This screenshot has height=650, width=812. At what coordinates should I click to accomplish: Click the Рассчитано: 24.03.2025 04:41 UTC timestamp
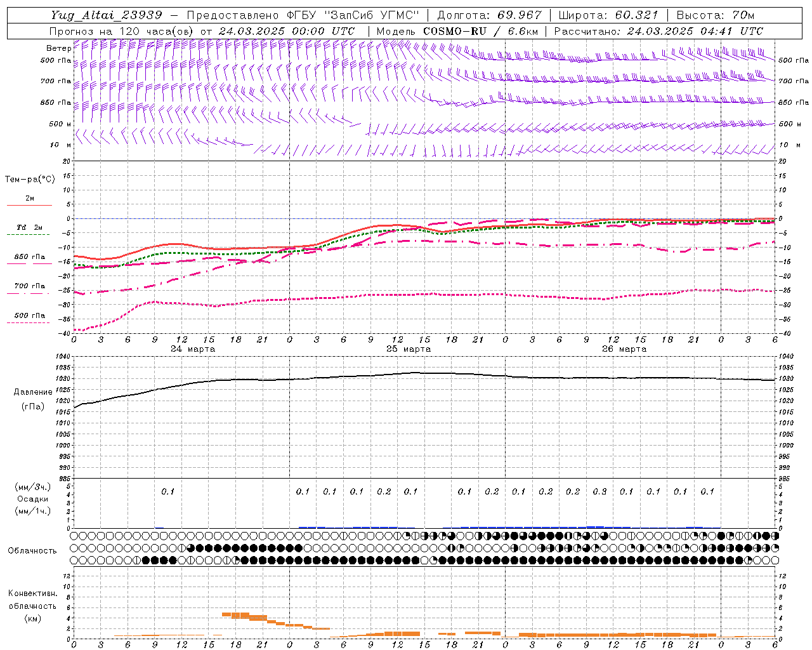click(658, 31)
